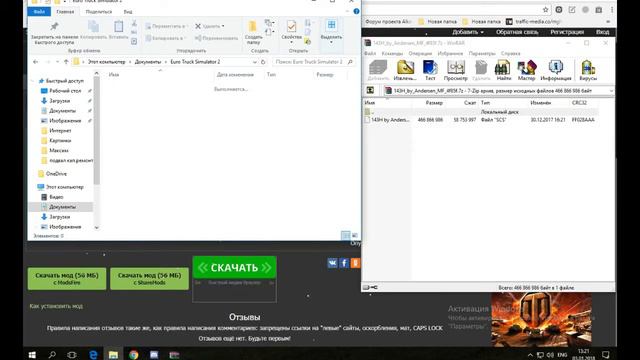Image resolution: width=640 pixels, height=360 pixels.
Task: Open Chrome from taskbar
Action: [133, 355]
